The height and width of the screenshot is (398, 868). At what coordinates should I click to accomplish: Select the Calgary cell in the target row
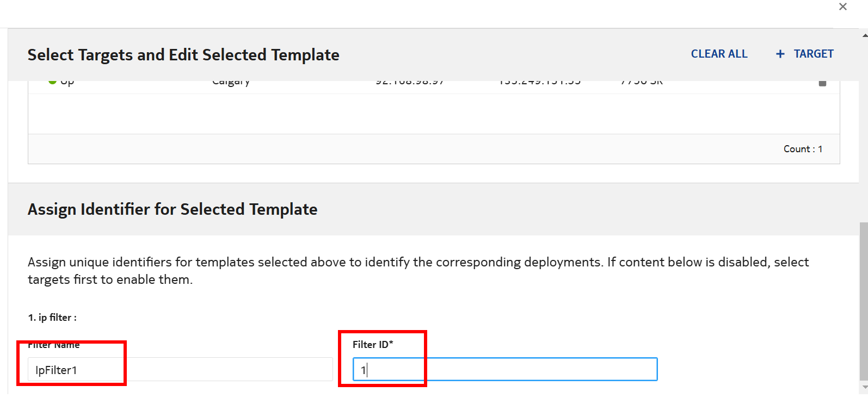click(x=231, y=83)
